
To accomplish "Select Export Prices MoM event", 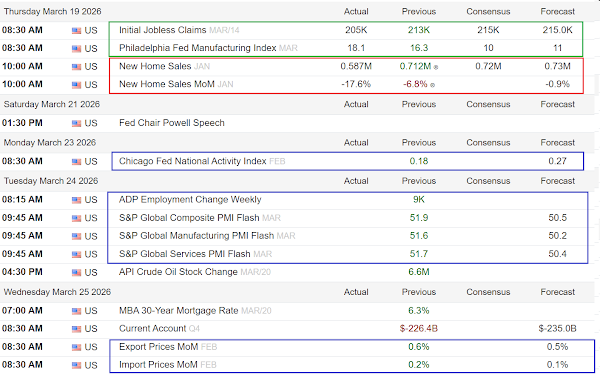I will point(158,347).
